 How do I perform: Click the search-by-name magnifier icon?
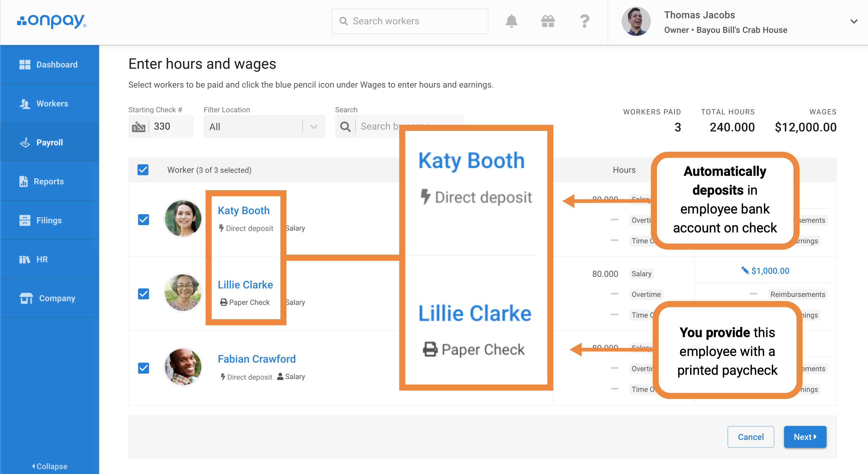click(345, 127)
